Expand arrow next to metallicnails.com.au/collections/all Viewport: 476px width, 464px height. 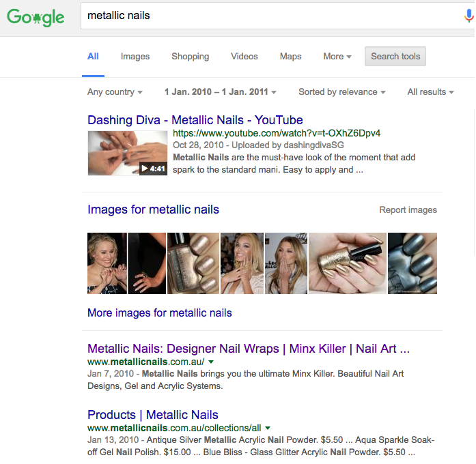click(x=268, y=429)
